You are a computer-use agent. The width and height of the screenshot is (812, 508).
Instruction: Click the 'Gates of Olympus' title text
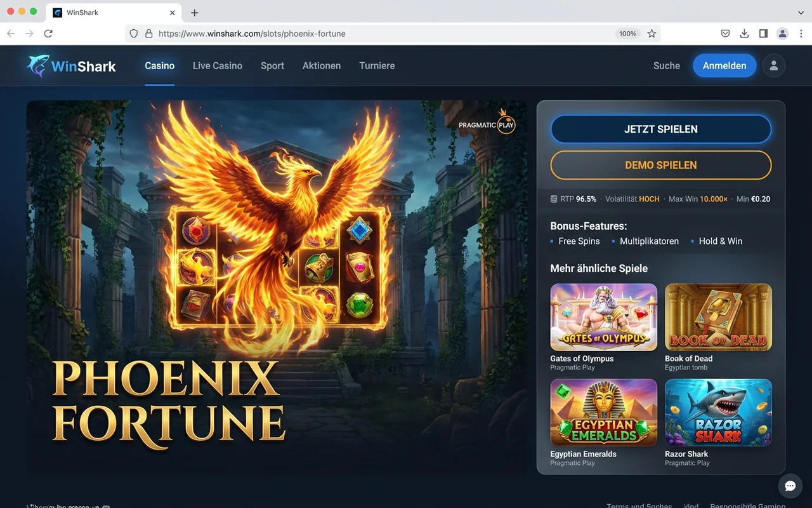pos(582,359)
